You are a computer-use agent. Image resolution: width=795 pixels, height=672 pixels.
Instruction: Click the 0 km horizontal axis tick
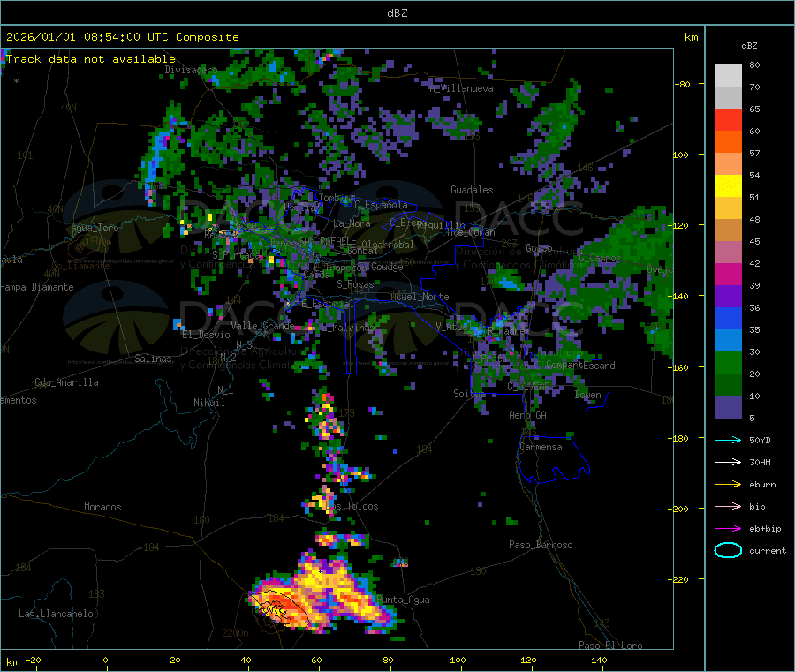(105, 661)
